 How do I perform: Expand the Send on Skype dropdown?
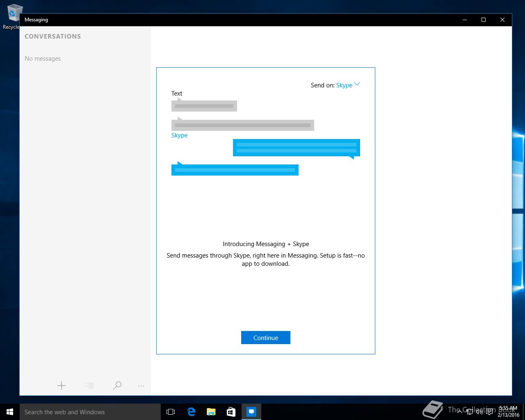click(348, 85)
